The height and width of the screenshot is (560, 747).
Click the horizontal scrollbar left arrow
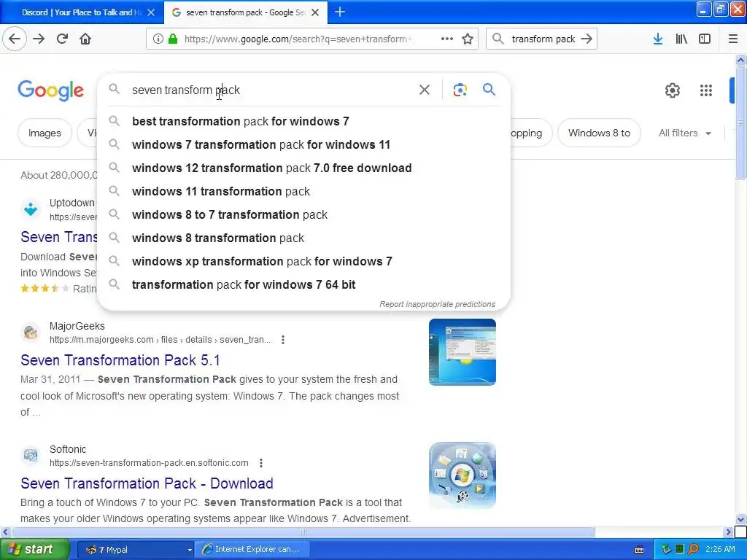(x=5, y=532)
